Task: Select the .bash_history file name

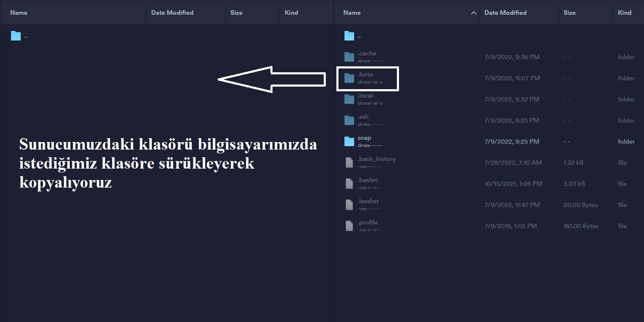Action: 377,159
